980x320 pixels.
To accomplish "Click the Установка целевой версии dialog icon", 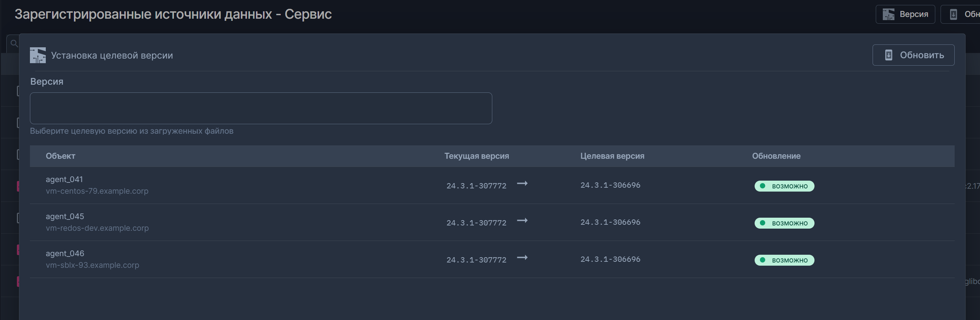I will [x=38, y=55].
